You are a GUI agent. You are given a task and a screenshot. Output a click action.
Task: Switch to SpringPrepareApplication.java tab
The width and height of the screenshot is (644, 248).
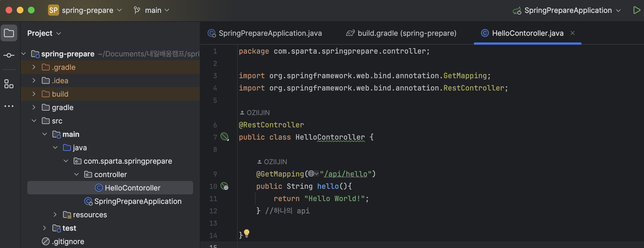[265, 33]
